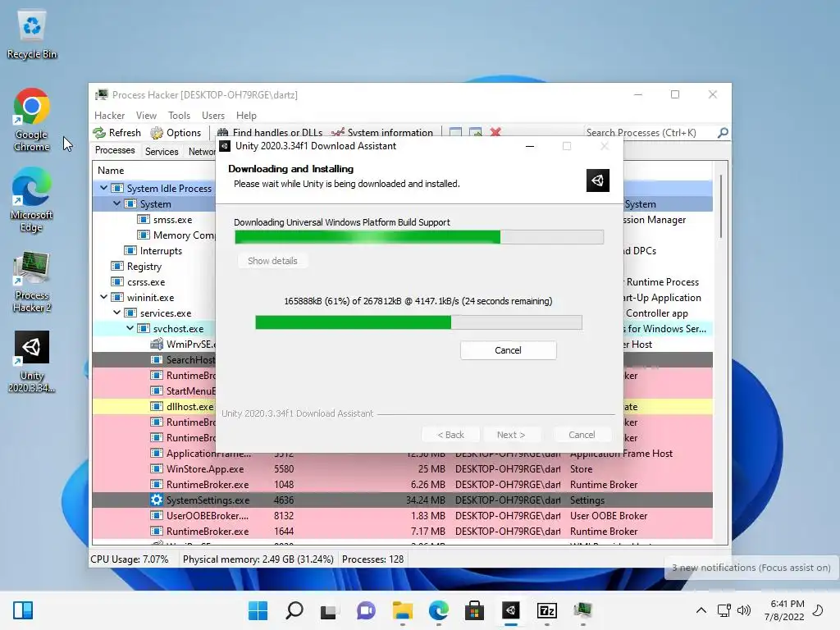Image resolution: width=840 pixels, height=630 pixels.
Task: Click the overall install progress bar
Action: click(x=419, y=237)
